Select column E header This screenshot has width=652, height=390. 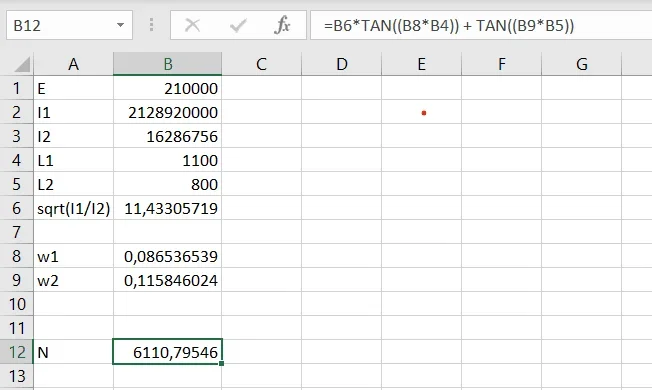tap(421, 64)
